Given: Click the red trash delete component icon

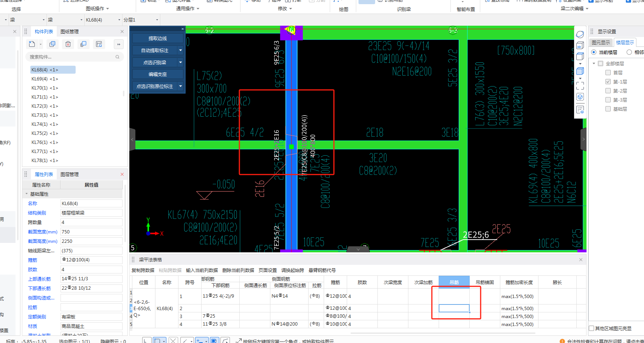Looking at the screenshot, I should tap(68, 44).
